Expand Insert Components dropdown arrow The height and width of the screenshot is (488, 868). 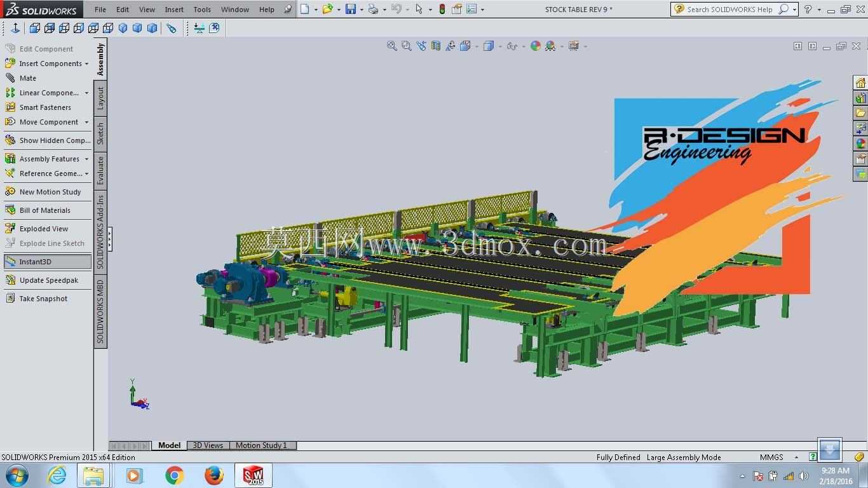point(86,64)
